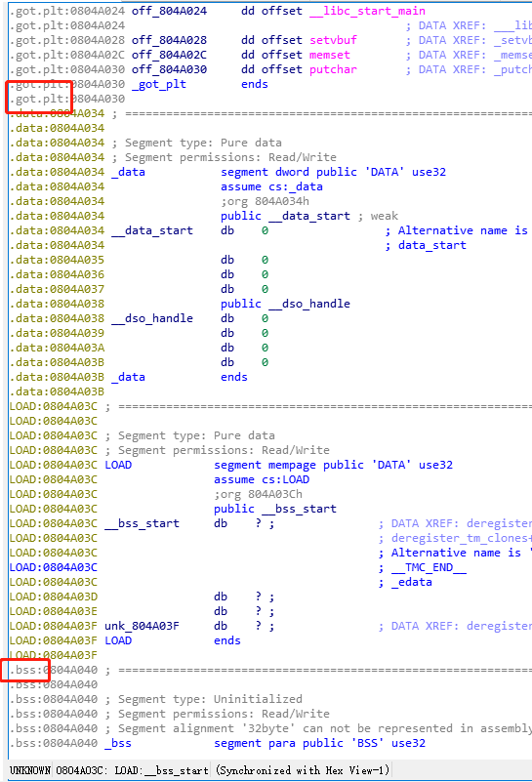
Task: Click status bar location 0804A03C: LOAD:__bss_start
Action: point(132,770)
